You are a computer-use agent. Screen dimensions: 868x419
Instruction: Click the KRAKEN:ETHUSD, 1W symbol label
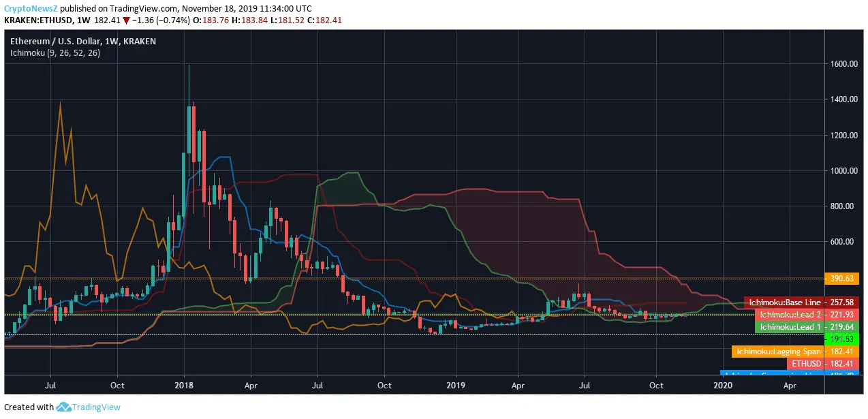[x=47, y=20]
